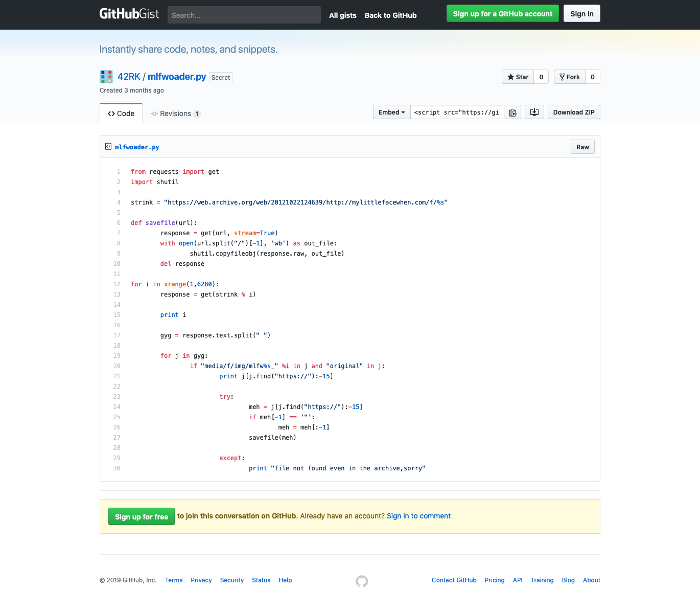Copy the embed script to clipboard

point(512,112)
